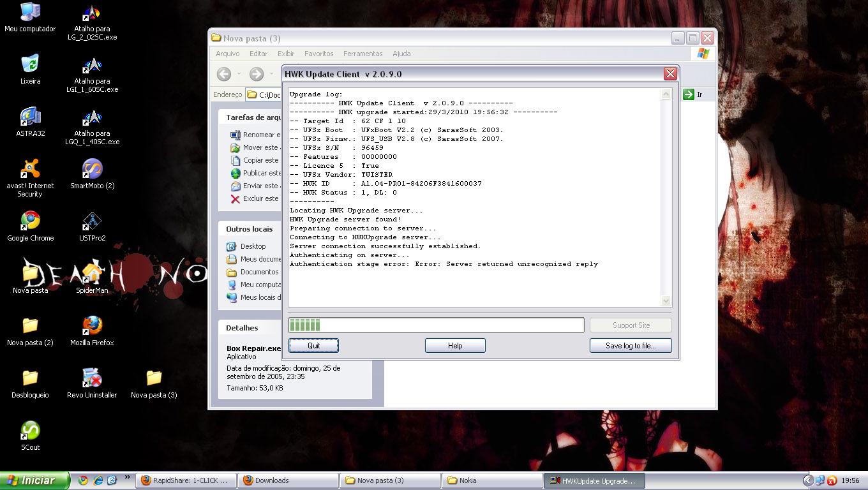The height and width of the screenshot is (490, 868).
Task: Open the Favoritos menu
Action: (319, 54)
